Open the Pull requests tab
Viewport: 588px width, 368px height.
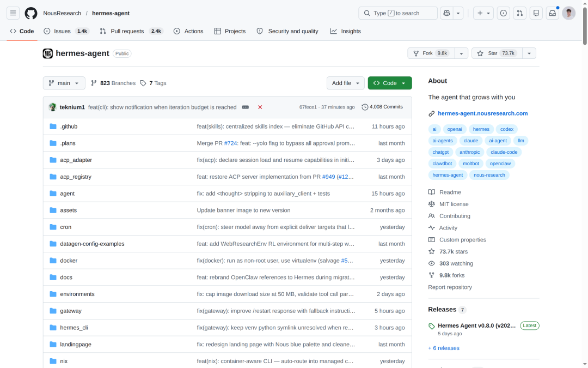click(x=132, y=31)
